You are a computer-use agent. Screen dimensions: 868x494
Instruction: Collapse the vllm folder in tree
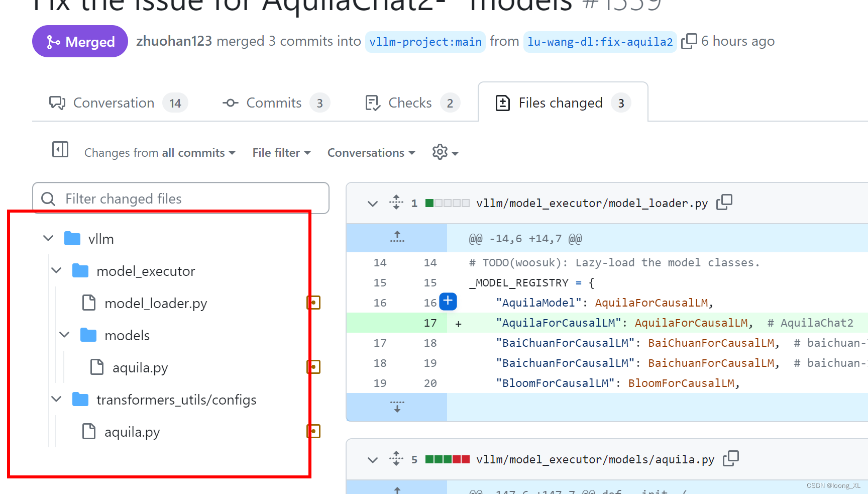tap(48, 238)
